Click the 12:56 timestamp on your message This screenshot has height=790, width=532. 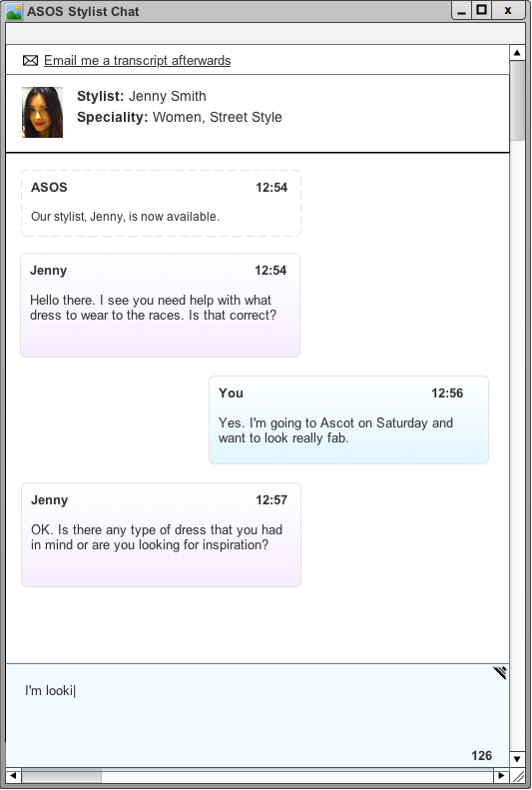[x=447, y=393]
